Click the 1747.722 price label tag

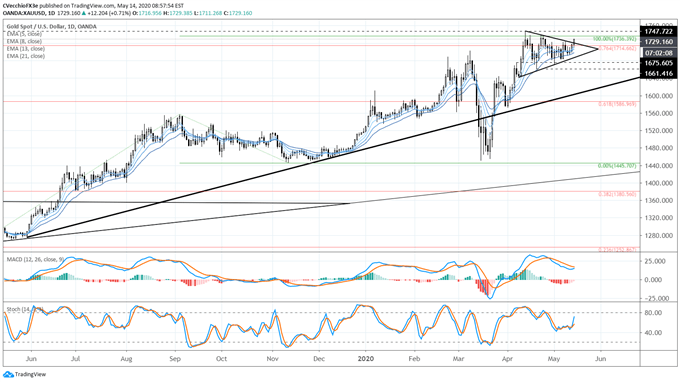tap(658, 32)
